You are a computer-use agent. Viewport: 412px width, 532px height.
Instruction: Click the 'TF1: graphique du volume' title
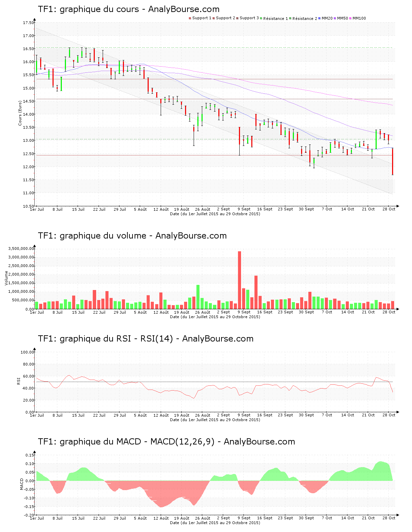[x=92, y=236]
